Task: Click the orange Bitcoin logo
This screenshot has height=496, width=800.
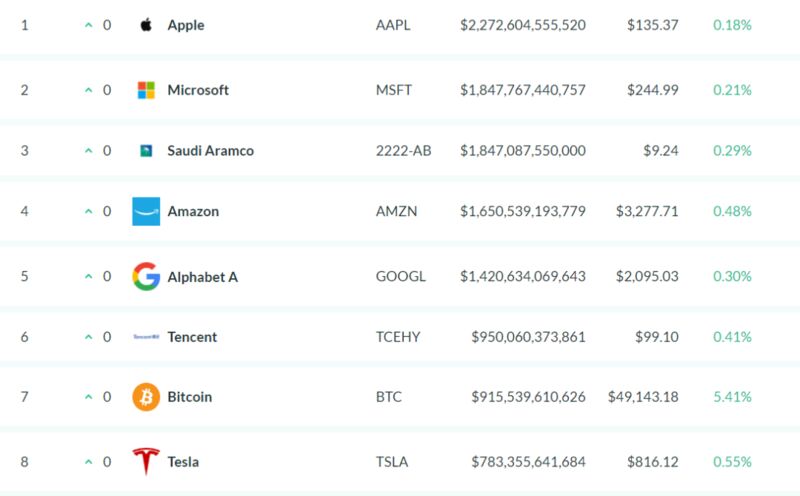Action: coord(146,396)
